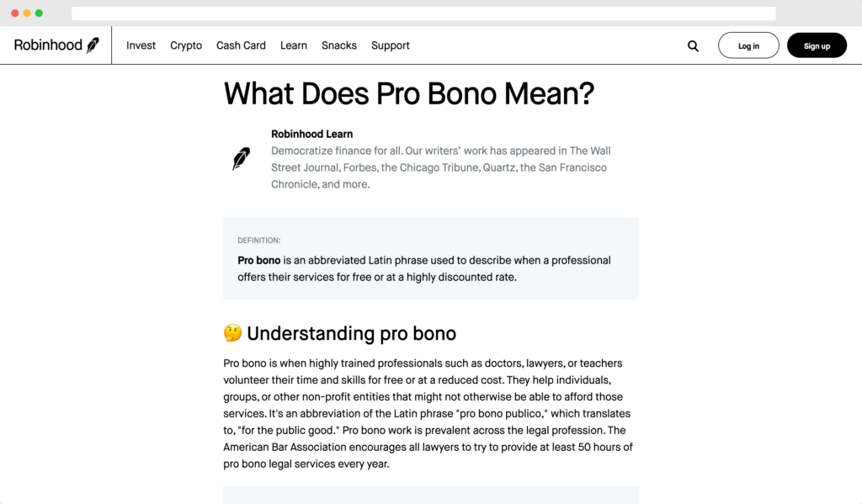Click the black Sign up button
The width and height of the screenshot is (862, 504).
[x=817, y=45]
